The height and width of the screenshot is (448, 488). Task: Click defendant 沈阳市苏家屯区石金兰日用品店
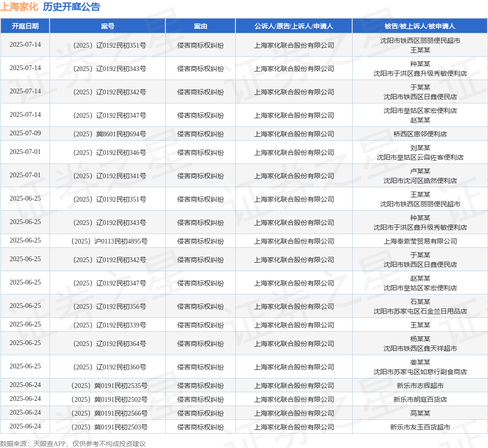tap(420, 311)
